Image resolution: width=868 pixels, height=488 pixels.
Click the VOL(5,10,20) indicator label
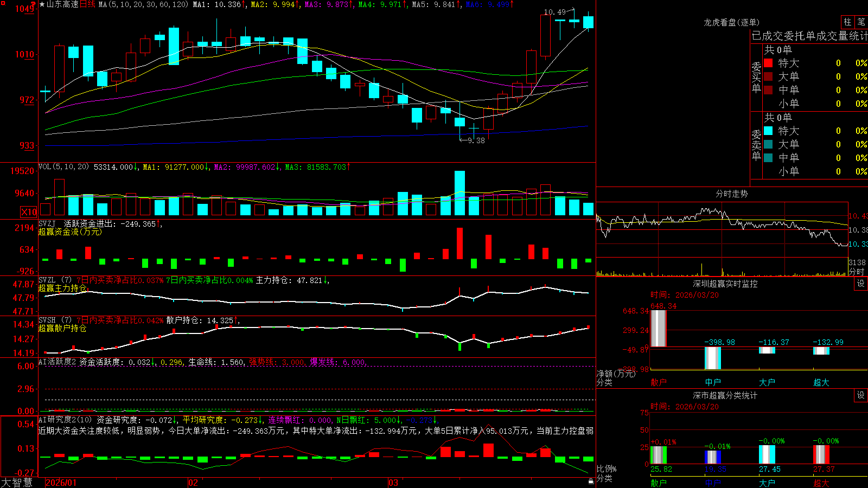(x=63, y=167)
